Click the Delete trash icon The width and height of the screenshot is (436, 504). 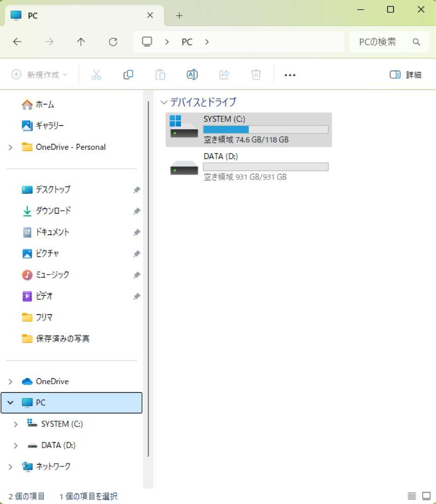pos(256,75)
